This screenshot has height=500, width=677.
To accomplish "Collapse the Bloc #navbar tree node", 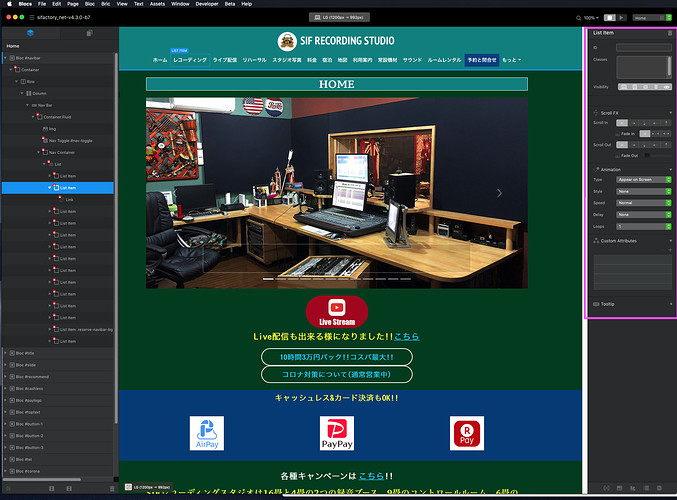I will point(5,58).
